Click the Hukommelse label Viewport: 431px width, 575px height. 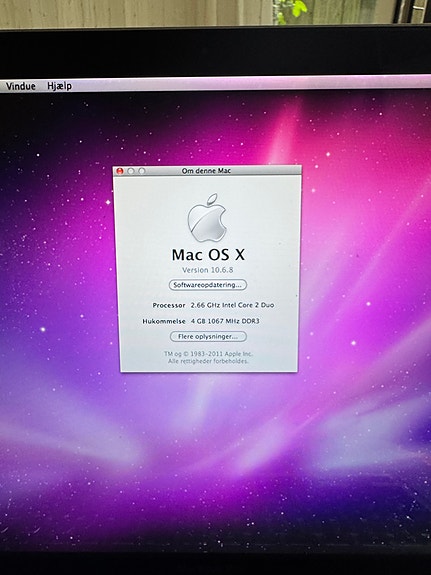point(164,321)
